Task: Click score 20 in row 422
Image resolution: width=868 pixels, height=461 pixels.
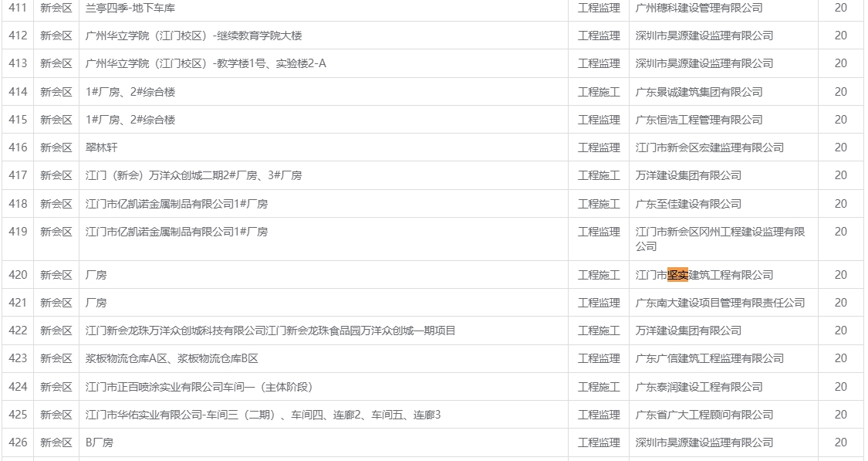Action: 840,330
